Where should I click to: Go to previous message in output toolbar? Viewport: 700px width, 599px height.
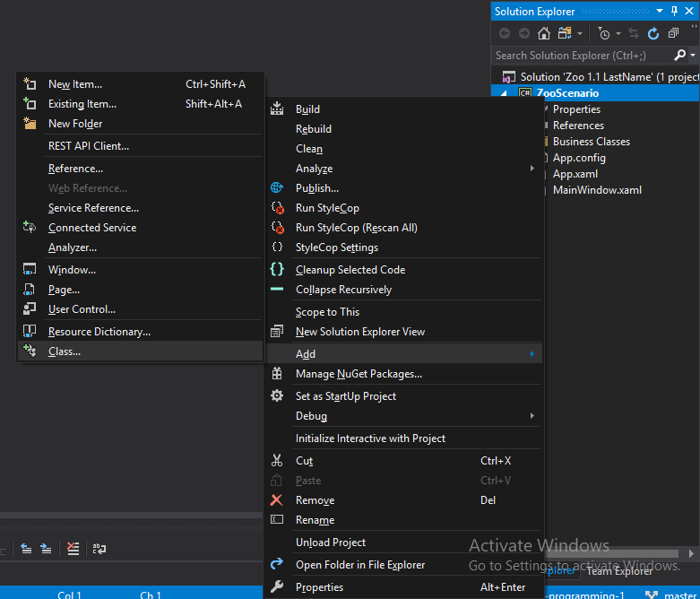click(x=26, y=549)
